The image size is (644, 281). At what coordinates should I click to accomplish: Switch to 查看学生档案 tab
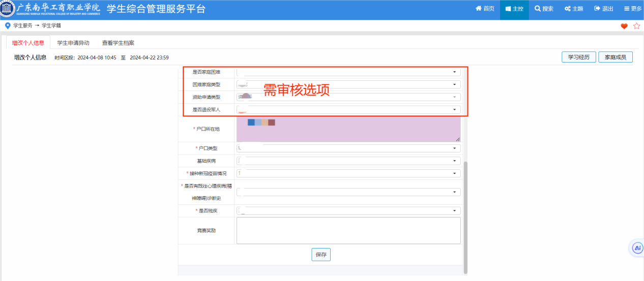[x=118, y=43]
